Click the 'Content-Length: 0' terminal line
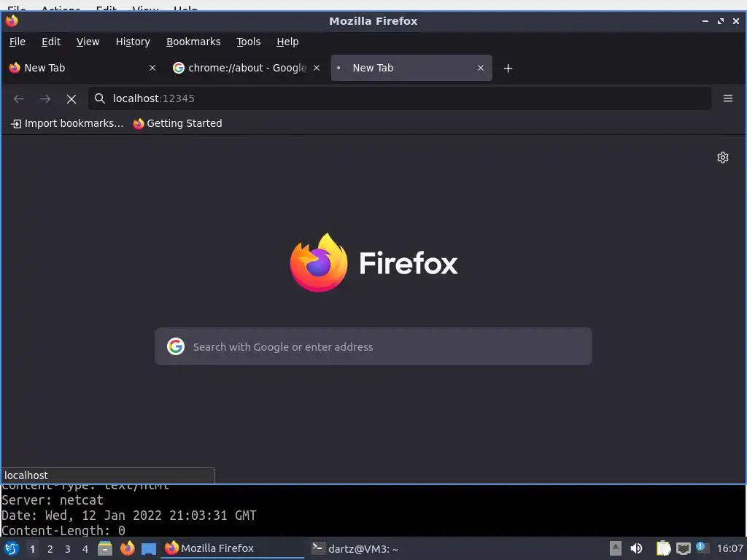The image size is (747, 560). 63,531
